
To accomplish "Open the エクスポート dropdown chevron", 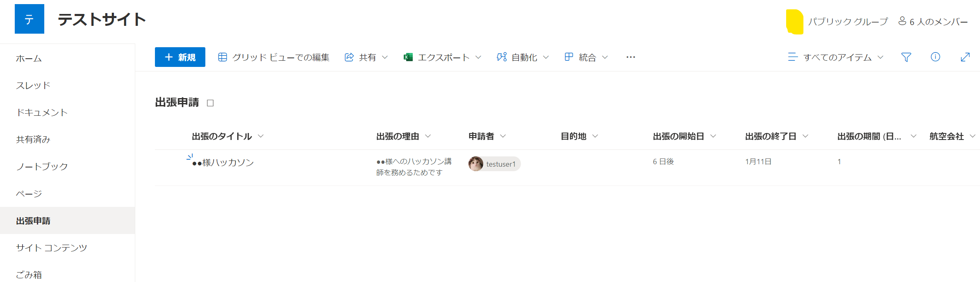I will (478, 57).
